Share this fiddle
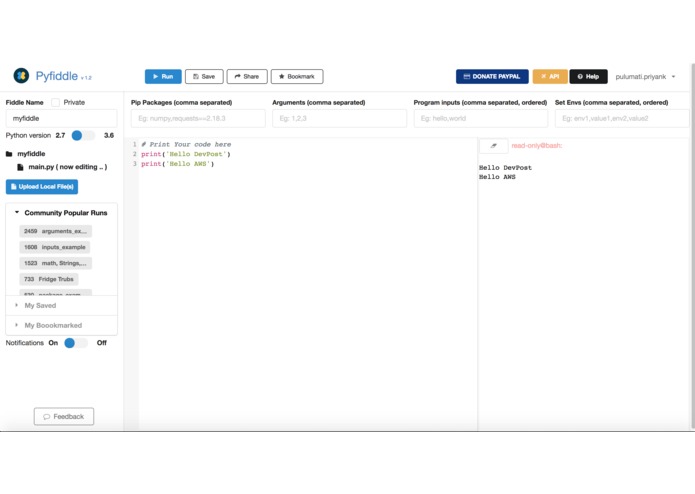Viewport: 695px width, 494px height. (x=247, y=77)
